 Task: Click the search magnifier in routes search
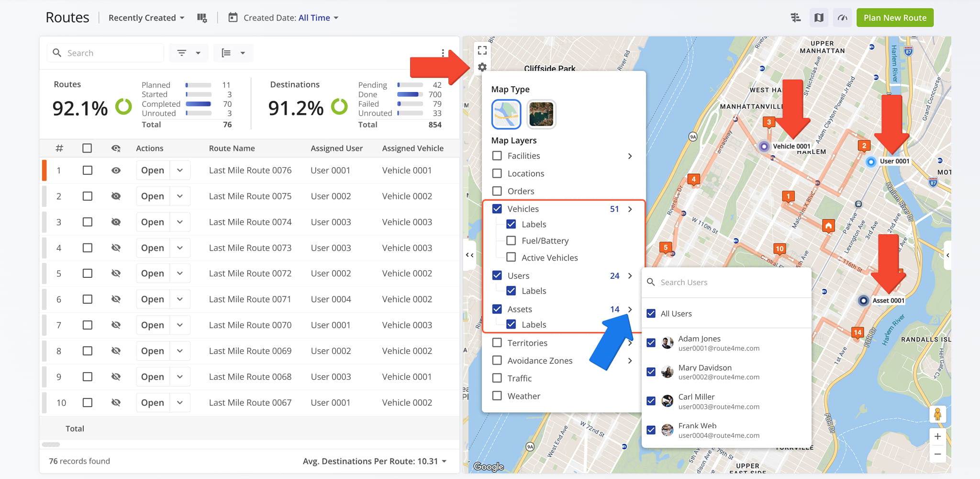57,53
